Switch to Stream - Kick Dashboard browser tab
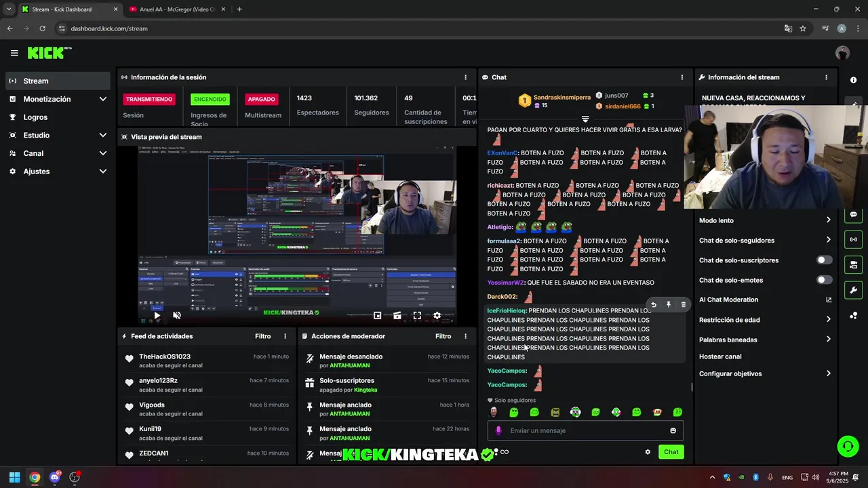The image size is (868, 488). (x=68, y=9)
